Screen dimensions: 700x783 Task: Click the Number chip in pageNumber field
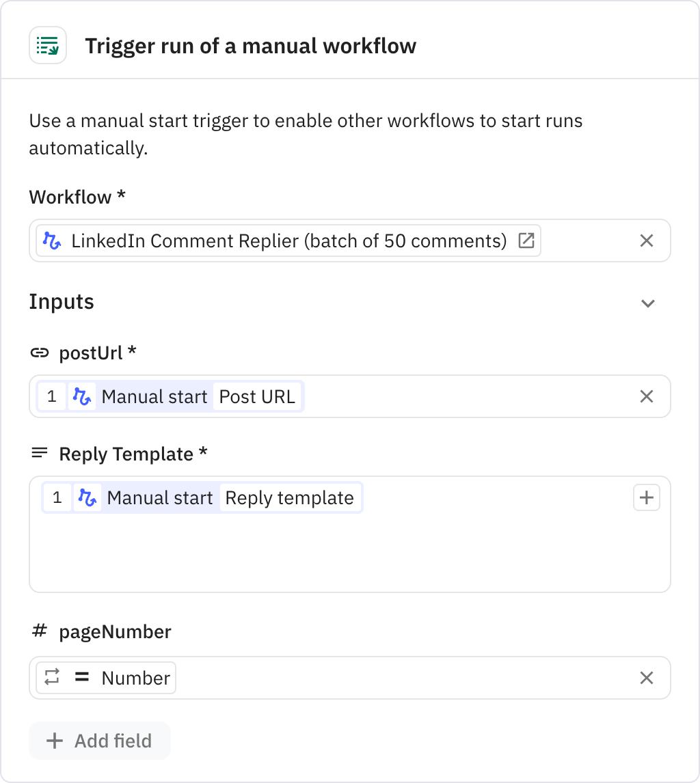(135, 678)
